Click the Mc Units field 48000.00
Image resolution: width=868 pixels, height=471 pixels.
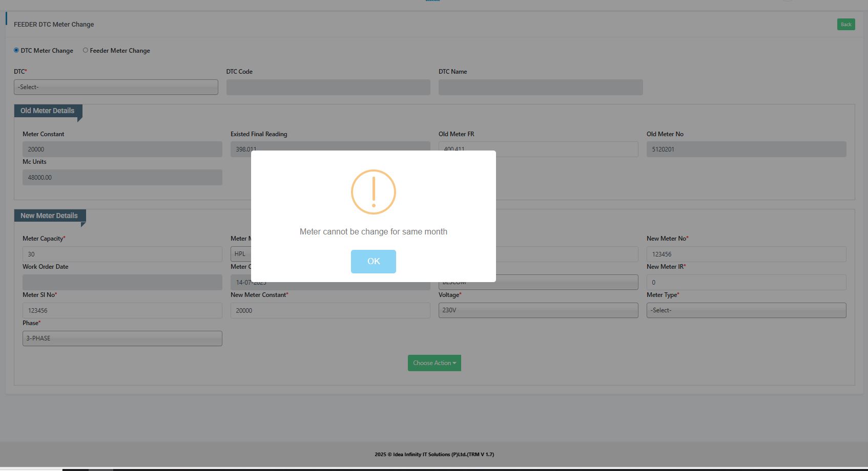122,177
